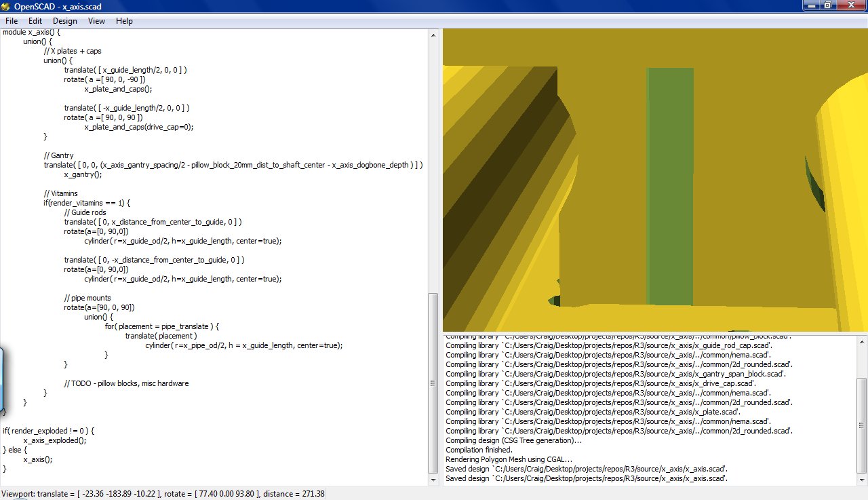
Task: Click the code editor scrollbar down arrow
Action: tap(433, 479)
